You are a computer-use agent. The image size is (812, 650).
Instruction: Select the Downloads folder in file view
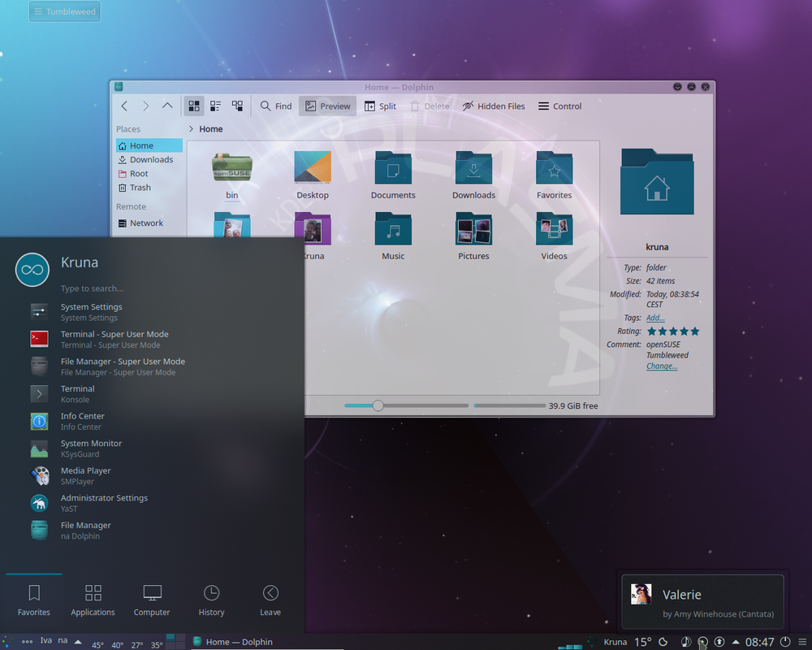[x=474, y=168]
